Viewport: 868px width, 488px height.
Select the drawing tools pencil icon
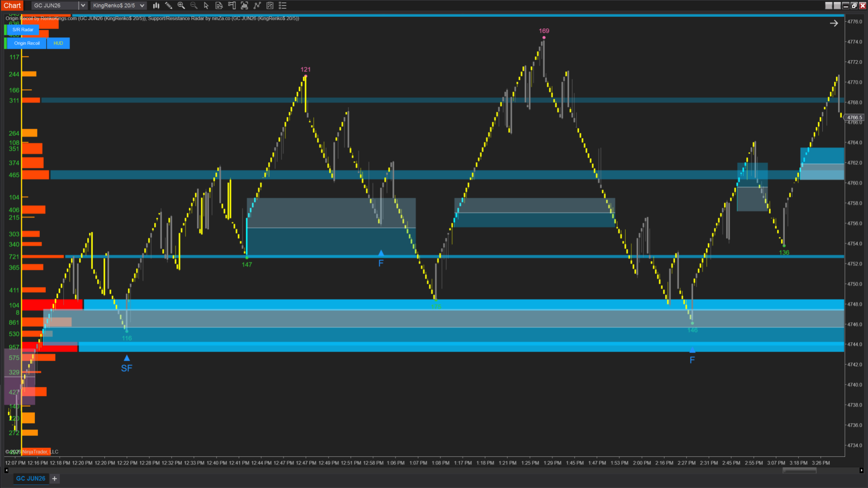coord(169,5)
